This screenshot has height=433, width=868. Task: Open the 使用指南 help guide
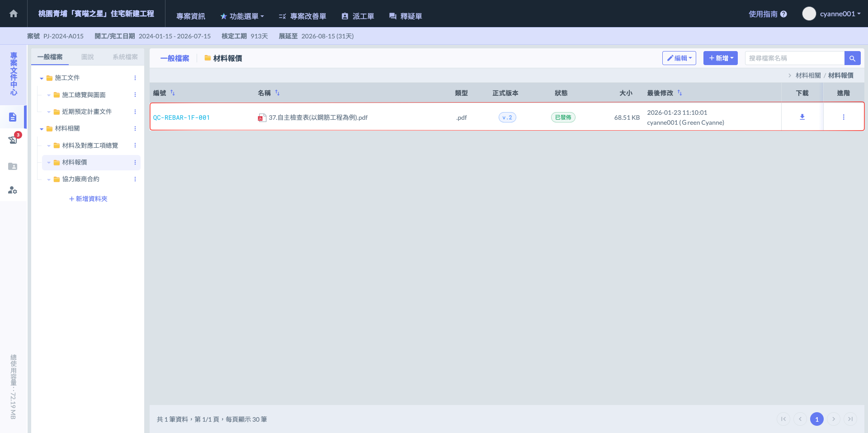(767, 14)
